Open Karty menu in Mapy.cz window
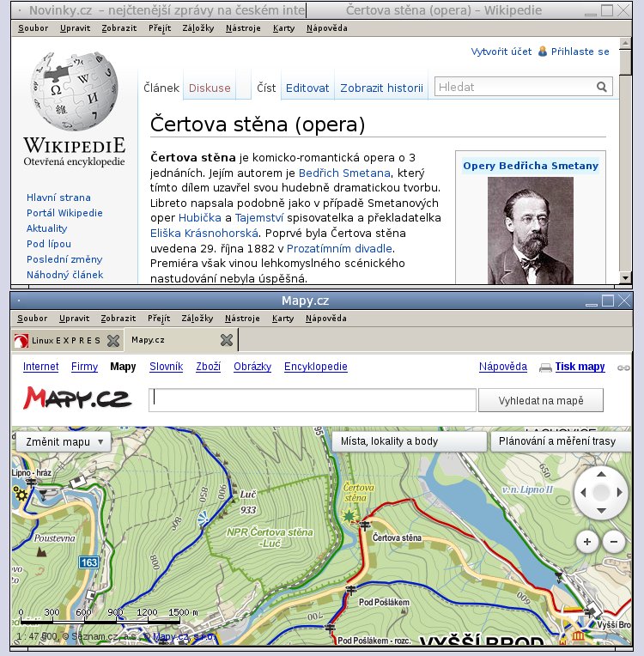Viewport: 644px width, 656px height. (x=283, y=319)
